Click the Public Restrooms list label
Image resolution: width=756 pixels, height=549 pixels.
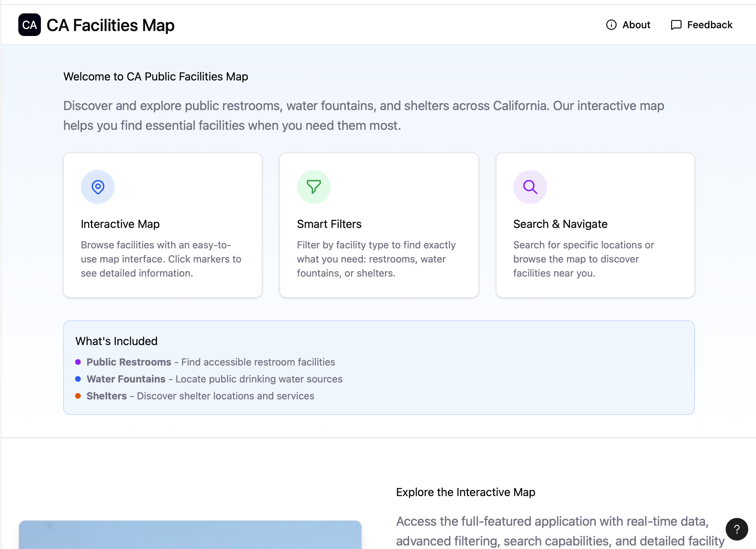click(x=129, y=362)
